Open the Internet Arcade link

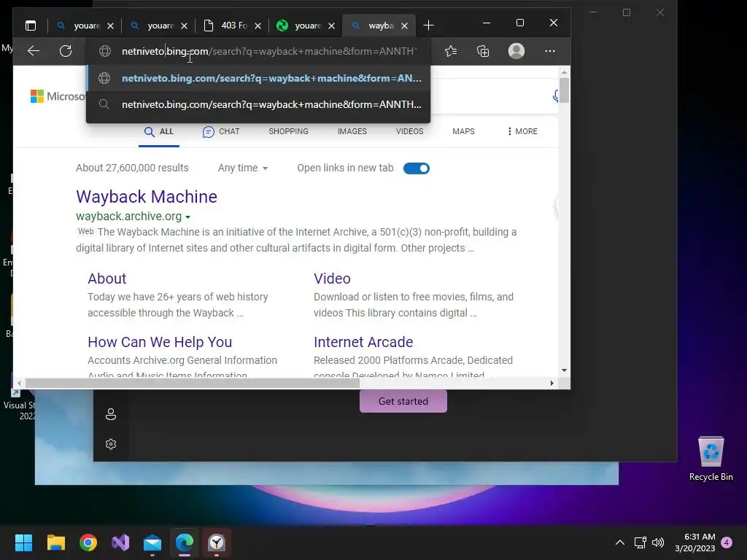[x=363, y=342]
